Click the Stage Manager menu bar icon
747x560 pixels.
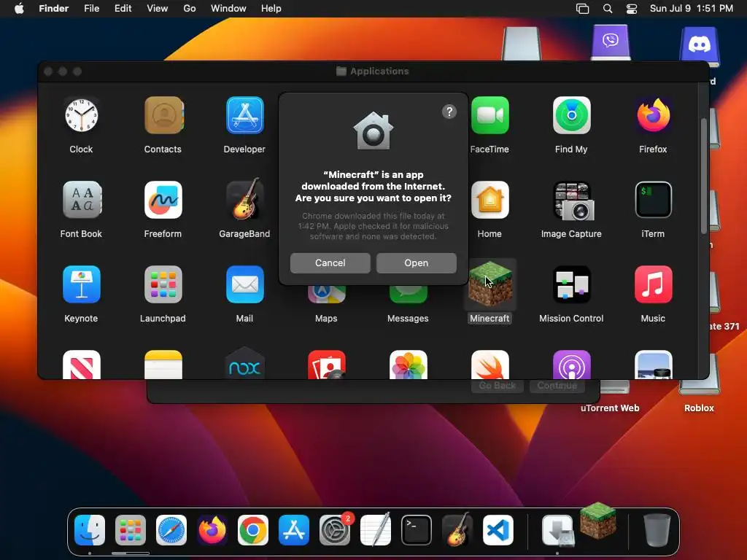(x=582, y=9)
